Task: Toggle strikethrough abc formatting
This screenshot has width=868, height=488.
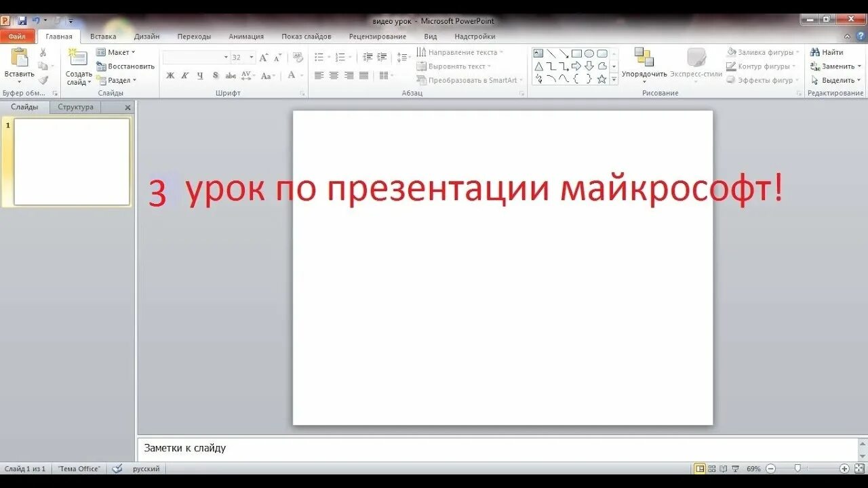Action: (x=230, y=76)
